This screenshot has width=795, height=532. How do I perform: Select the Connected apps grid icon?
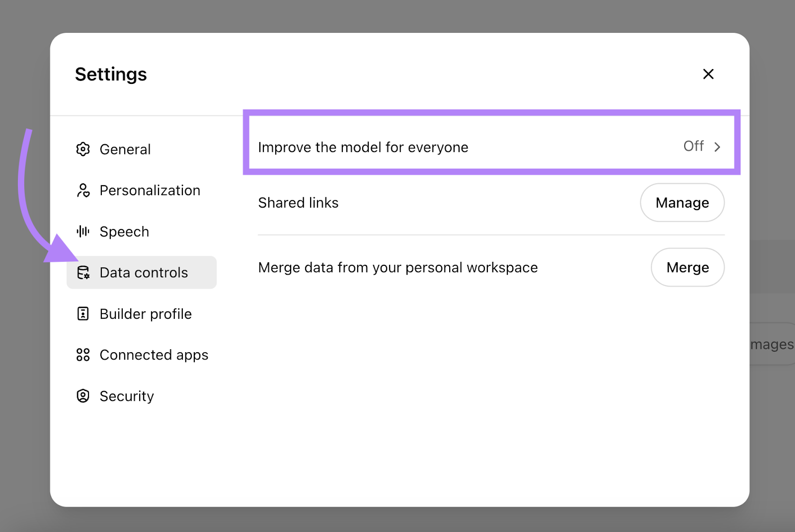pos(83,355)
